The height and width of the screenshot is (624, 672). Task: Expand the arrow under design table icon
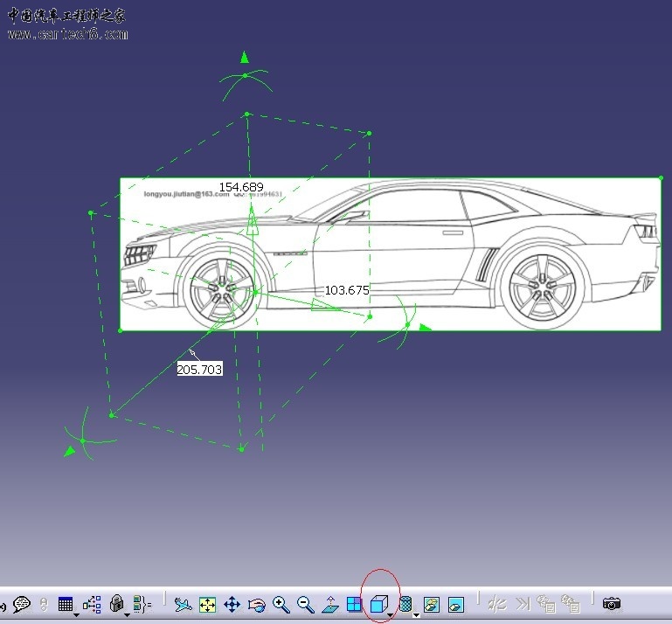coord(77,615)
